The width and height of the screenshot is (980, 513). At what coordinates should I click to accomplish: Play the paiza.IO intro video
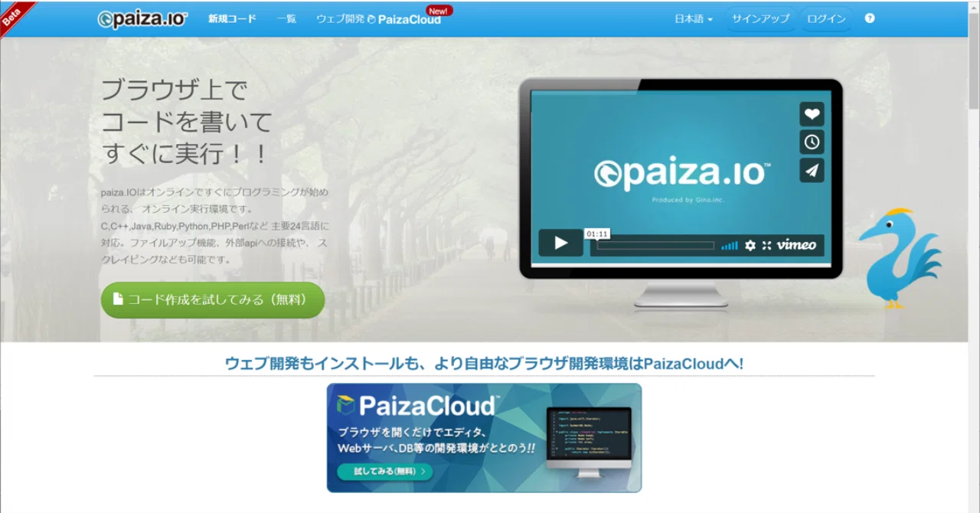point(560,243)
